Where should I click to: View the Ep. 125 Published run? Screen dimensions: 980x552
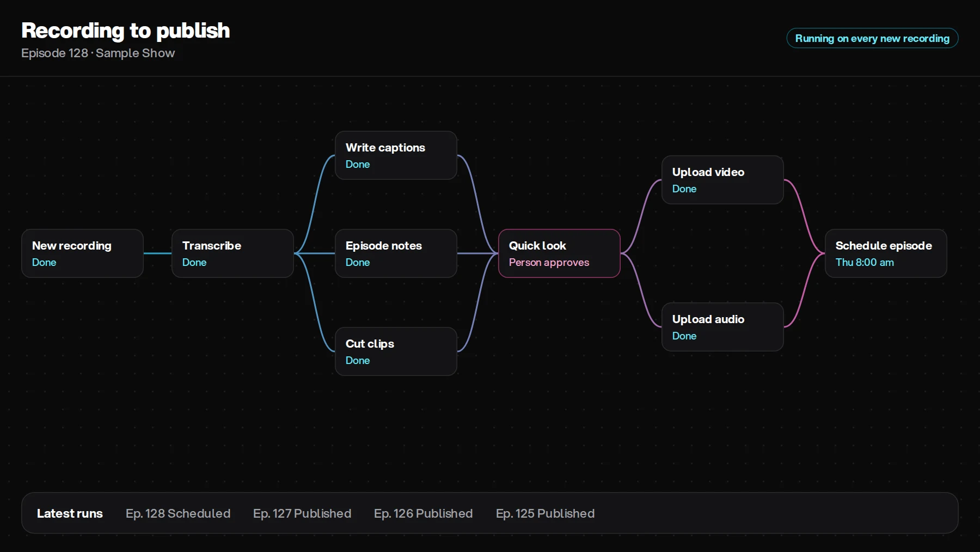[545, 513]
